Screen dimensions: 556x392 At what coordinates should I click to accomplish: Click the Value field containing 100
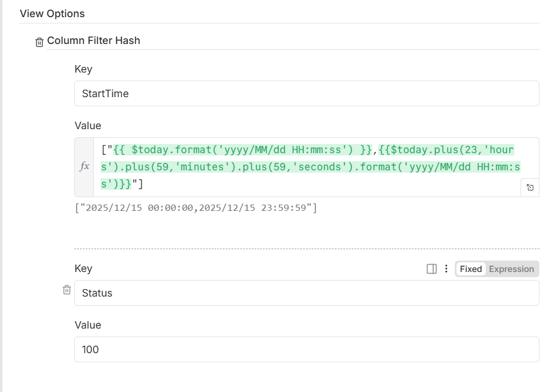[x=307, y=350]
